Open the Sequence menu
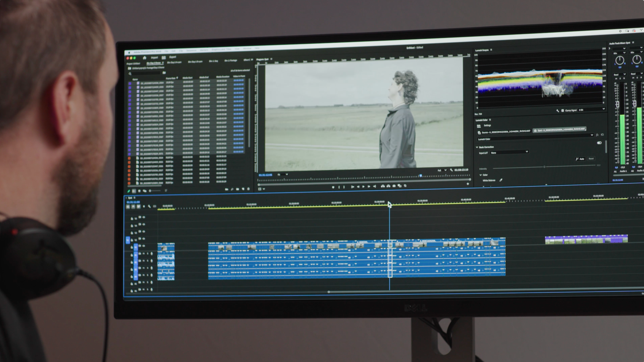Image resolution: width=644 pixels, height=362 pixels. pyautogui.click(x=191, y=50)
